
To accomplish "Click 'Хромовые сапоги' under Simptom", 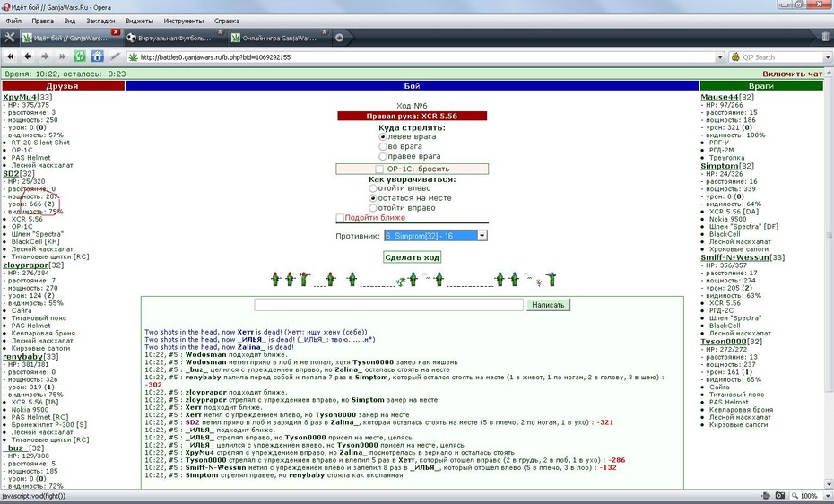I will point(739,249).
